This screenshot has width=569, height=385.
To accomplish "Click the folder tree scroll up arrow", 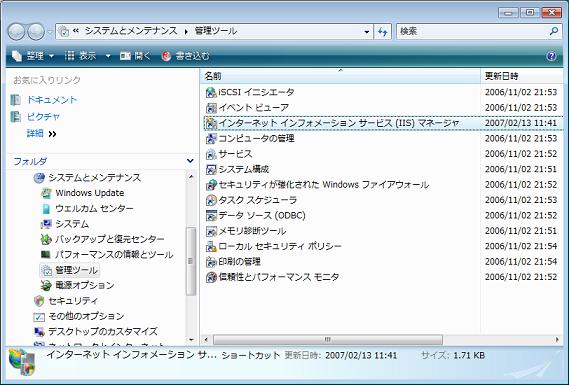I will coord(191,176).
